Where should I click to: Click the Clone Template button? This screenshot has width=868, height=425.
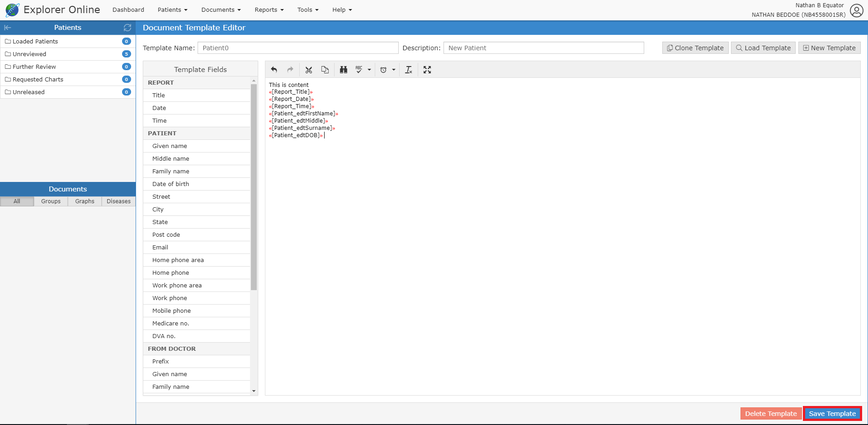(x=695, y=48)
